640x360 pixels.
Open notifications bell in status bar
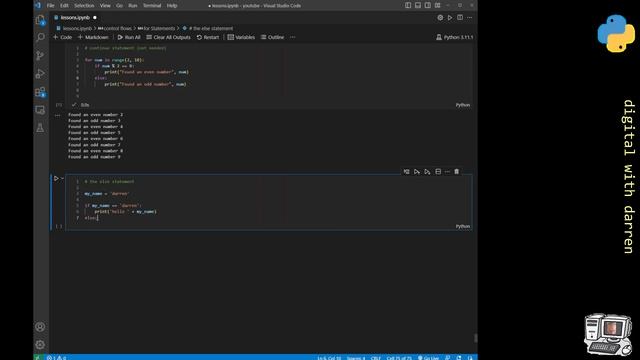470,358
